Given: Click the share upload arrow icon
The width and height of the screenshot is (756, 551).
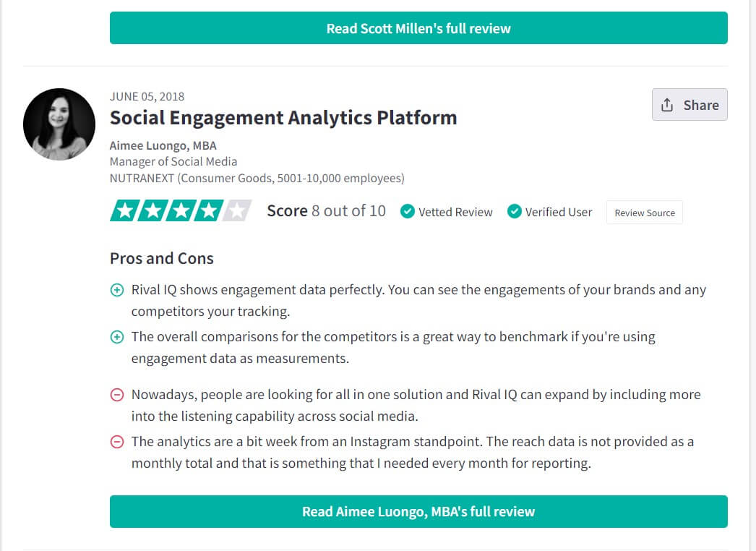Looking at the screenshot, I should click(667, 105).
